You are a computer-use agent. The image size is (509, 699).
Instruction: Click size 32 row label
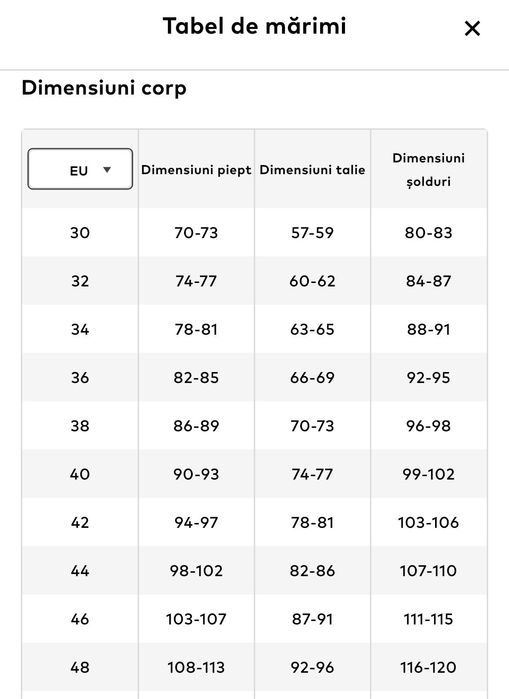coord(80,281)
